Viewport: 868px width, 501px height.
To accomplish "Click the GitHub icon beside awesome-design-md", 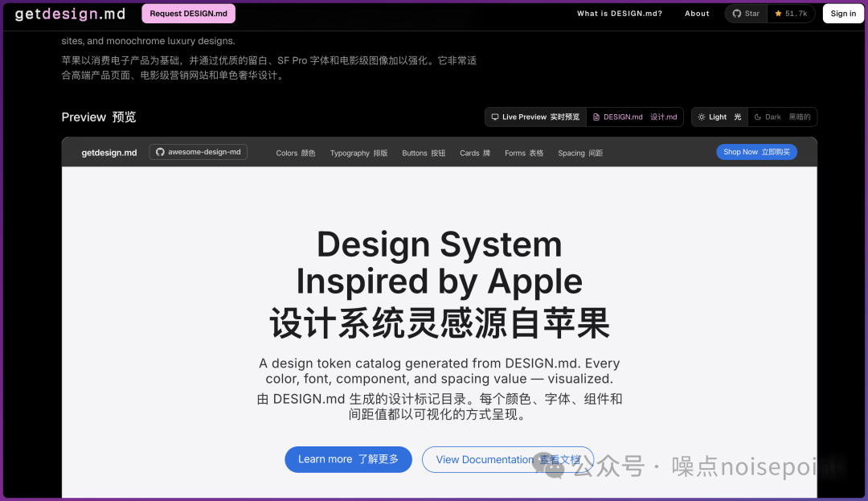I will [x=160, y=152].
